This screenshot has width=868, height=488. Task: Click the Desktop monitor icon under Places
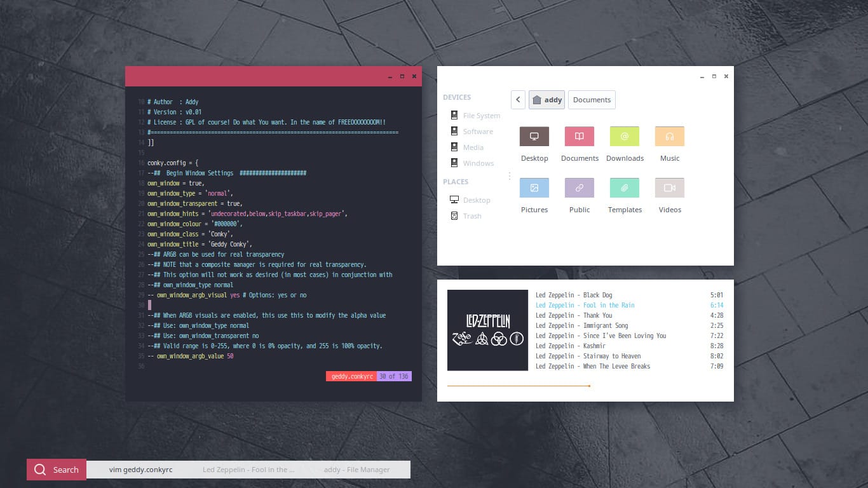(x=454, y=200)
